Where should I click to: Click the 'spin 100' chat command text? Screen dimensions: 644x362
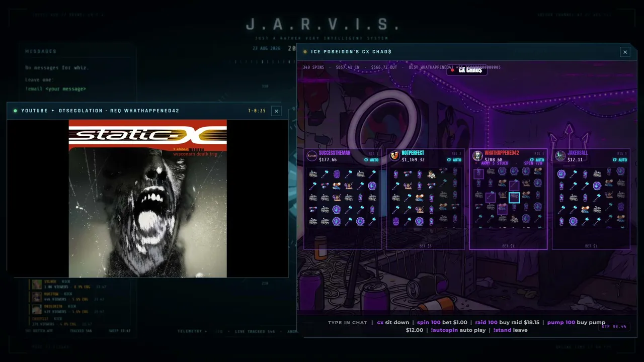pyautogui.click(x=429, y=322)
